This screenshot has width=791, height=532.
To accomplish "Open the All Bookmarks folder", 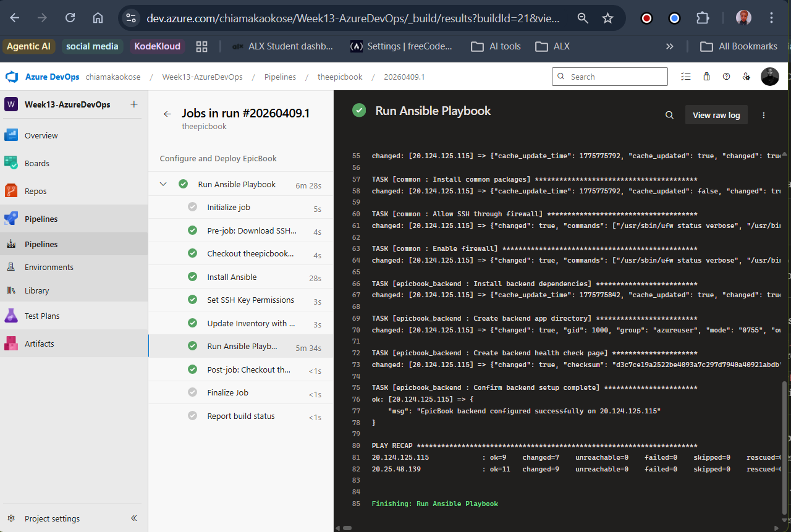I will pyautogui.click(x=738, y=46).
